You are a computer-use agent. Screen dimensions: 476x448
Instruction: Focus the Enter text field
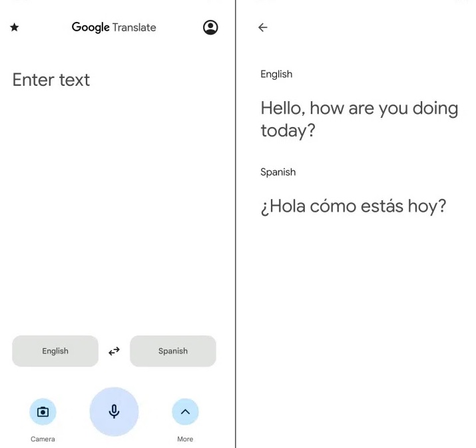51,80
